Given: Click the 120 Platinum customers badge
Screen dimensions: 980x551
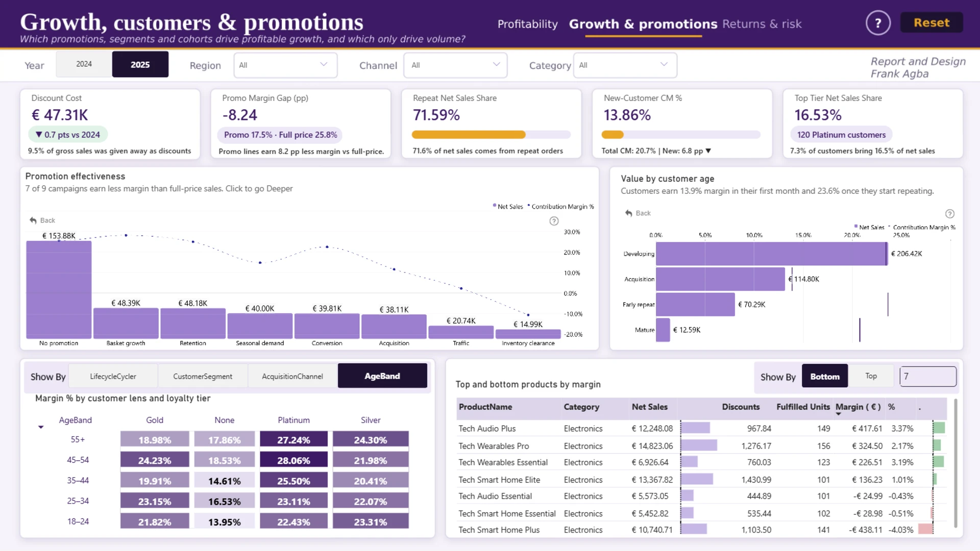Looking at the screenshot, I should coord(841,135).
